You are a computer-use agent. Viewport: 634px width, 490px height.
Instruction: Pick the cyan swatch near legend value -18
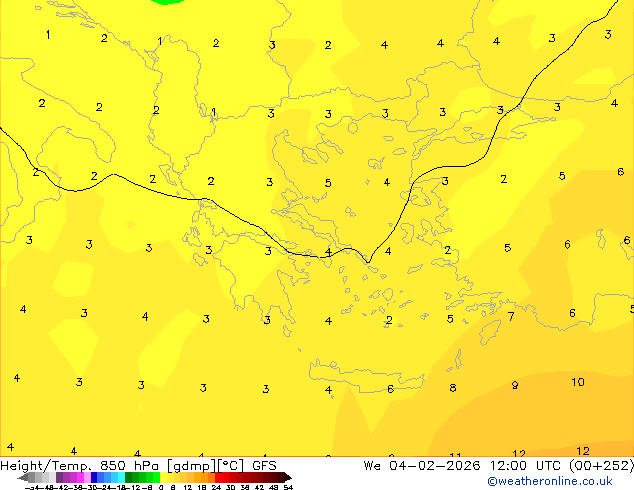121,477
